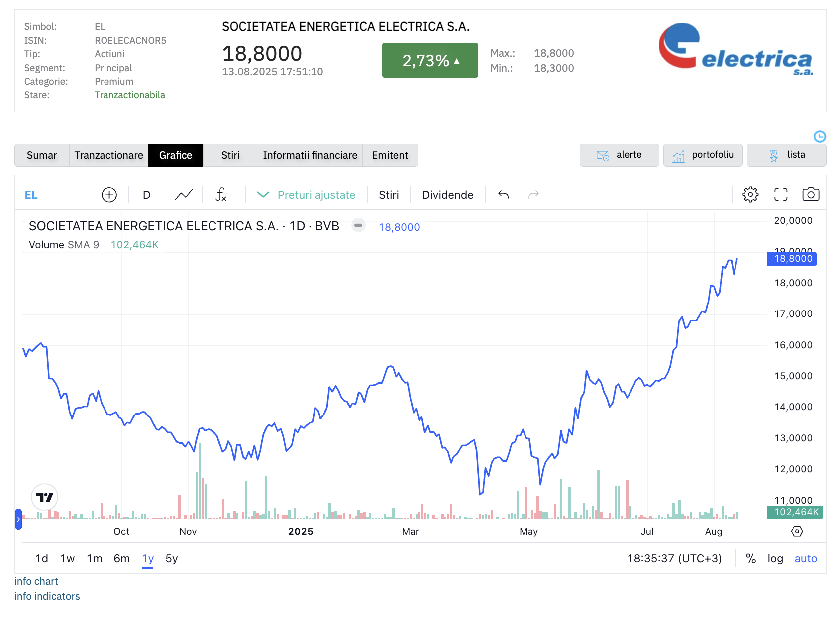Open the Informatii financiare tab

(x=310, y=155)
